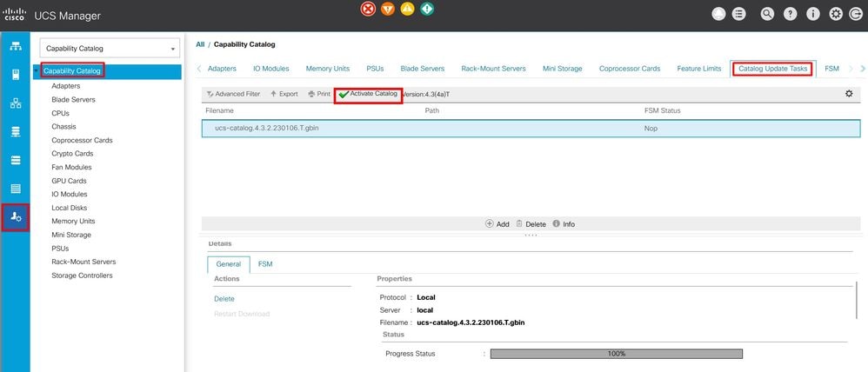The image size is (868, 372).
Task: Switch to the PSUs tab
Action: 375,69
